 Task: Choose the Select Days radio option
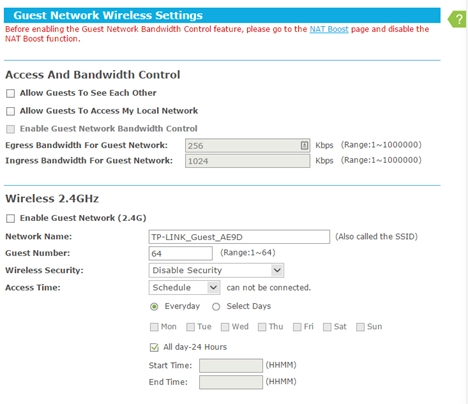pos(216,307)
